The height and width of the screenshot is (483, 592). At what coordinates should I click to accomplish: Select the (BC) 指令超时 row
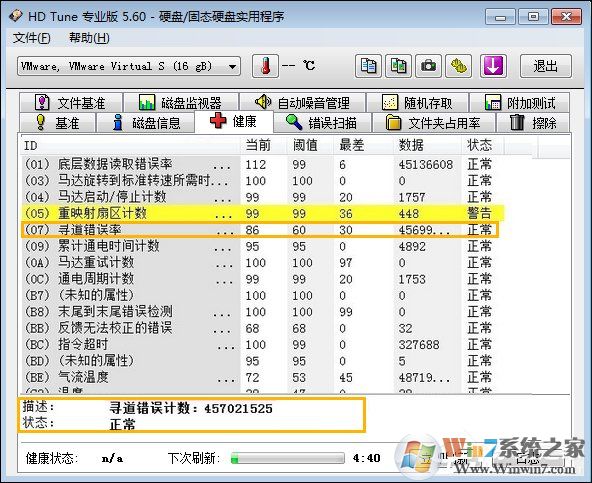pyautogui.click(x=262, y=344)
